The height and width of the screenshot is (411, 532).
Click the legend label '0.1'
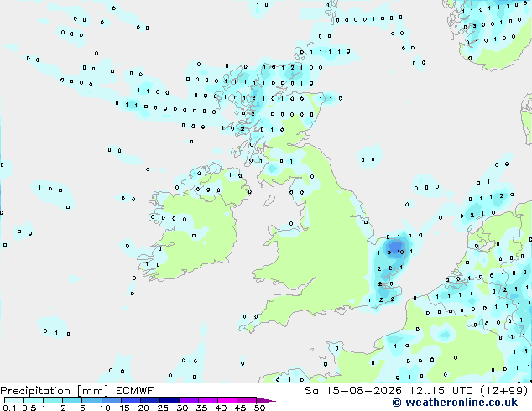(x=9, y=408)
